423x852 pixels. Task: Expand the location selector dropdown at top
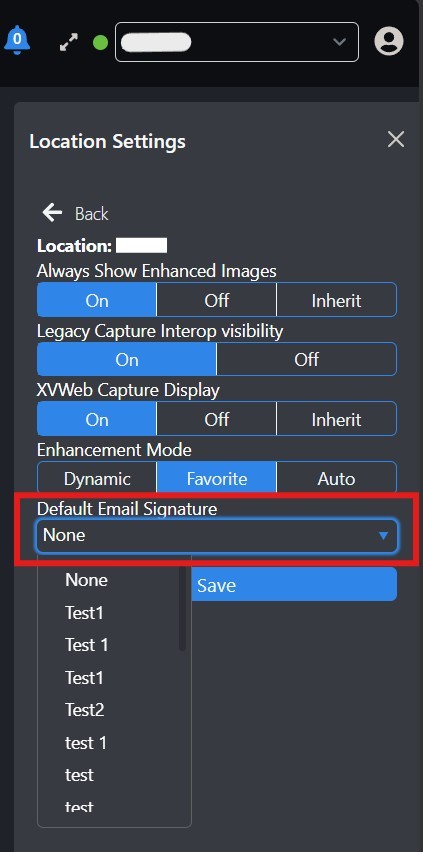point(237,42)
